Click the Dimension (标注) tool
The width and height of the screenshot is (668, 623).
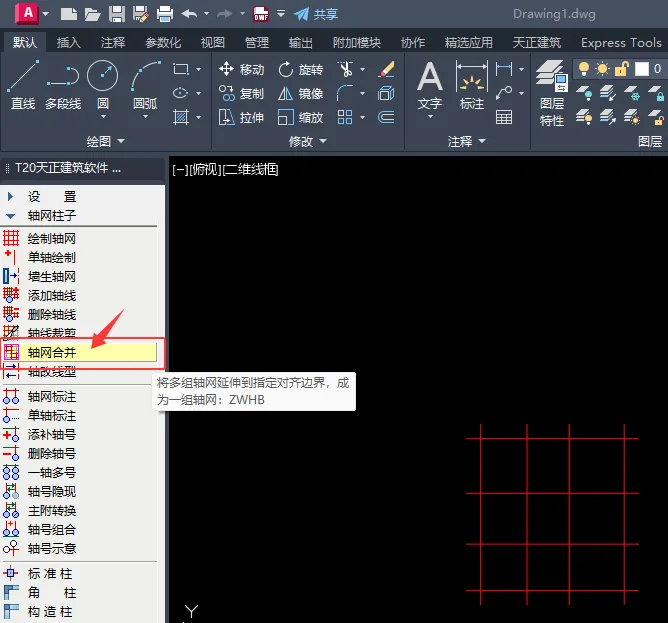click(472, 85)
